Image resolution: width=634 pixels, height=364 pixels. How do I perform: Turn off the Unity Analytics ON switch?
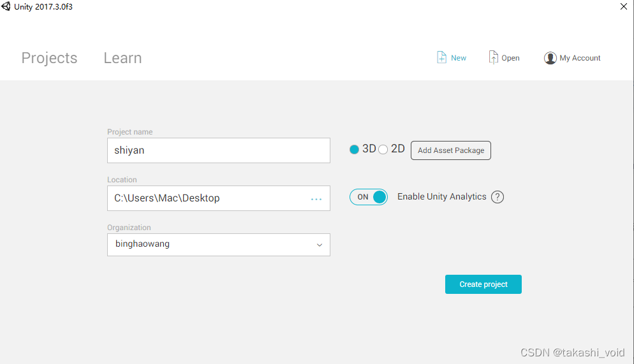369,197
